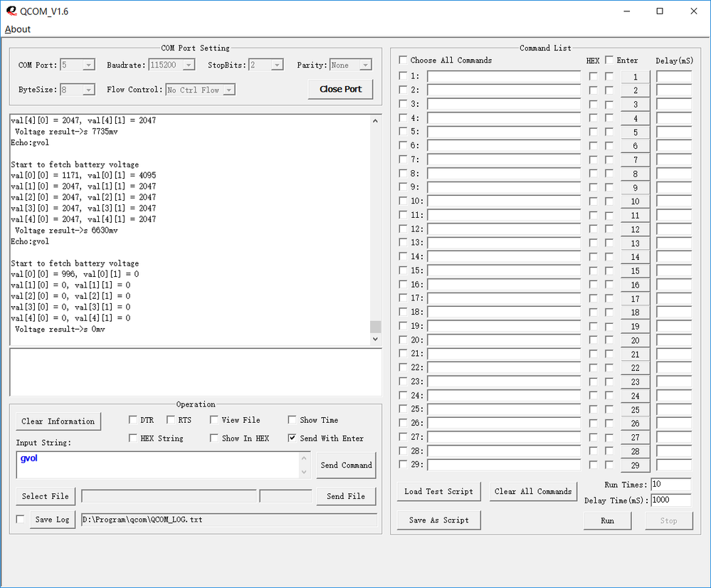The width and height of the screenshot is (711, 588).
Task: Click command button 15 in Command List
Action: [636, 271]
